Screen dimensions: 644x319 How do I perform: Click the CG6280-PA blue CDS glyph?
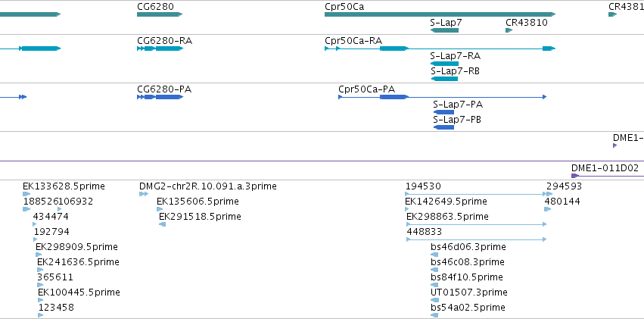[160, 97]
